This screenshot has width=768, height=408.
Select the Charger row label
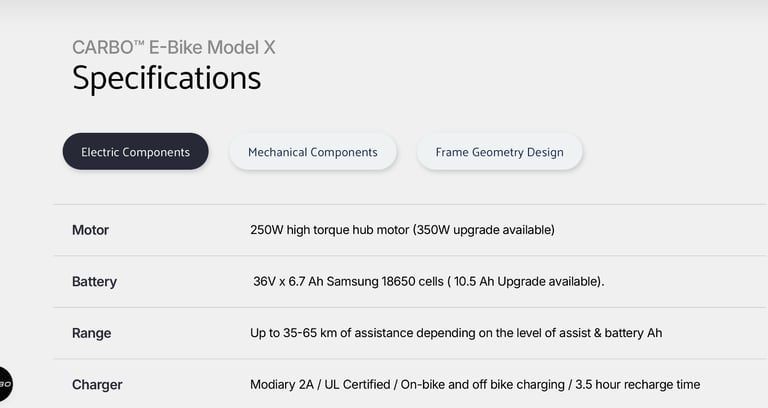(x=97, y=385)
